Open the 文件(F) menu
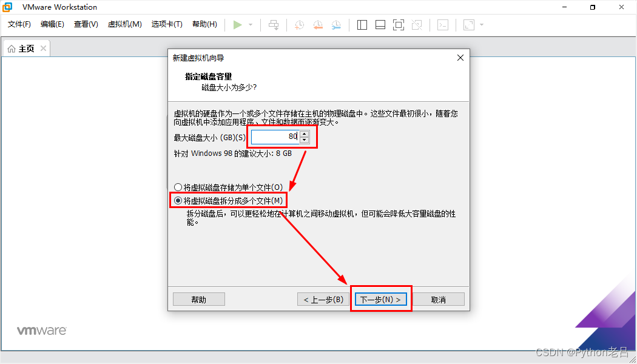This screenshot has height=364, width=637. 19,24
